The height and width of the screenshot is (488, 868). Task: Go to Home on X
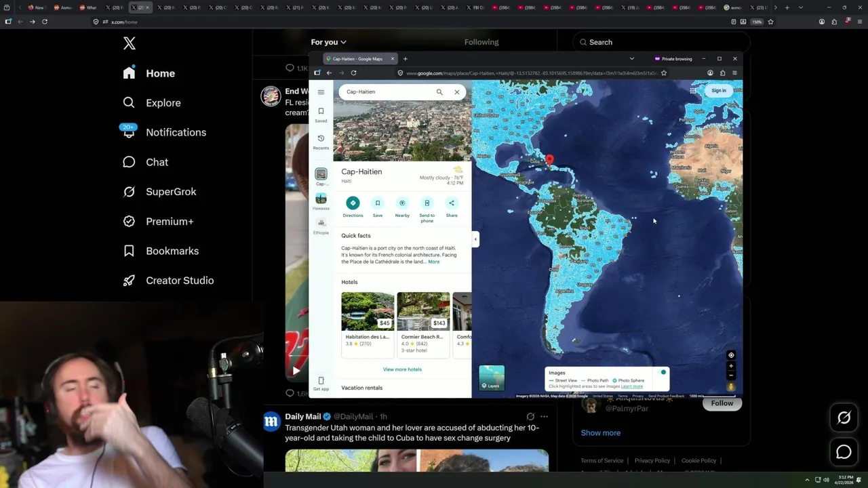click(149, 73)
